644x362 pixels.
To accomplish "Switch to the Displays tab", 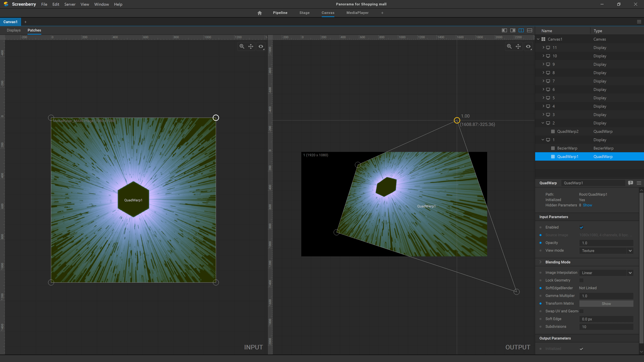I will tap(14, 30).
